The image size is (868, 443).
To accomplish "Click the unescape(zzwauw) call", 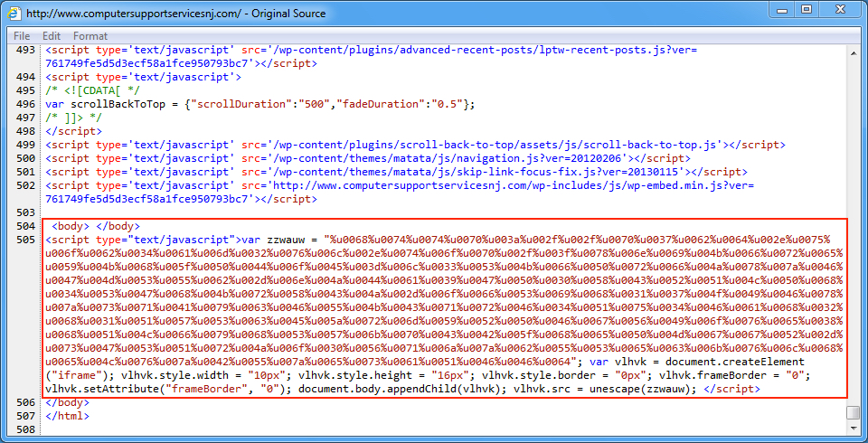I will (643, 389).
